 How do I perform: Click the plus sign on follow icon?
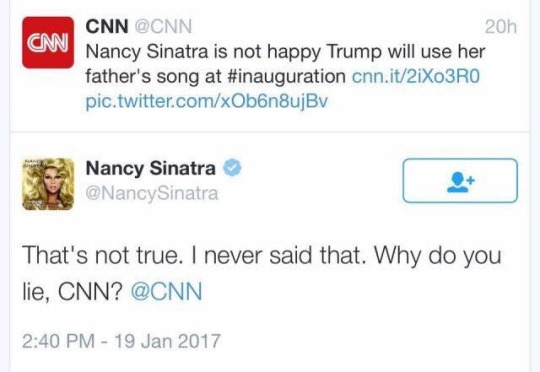pyautogui.click(x=471, y=180)
